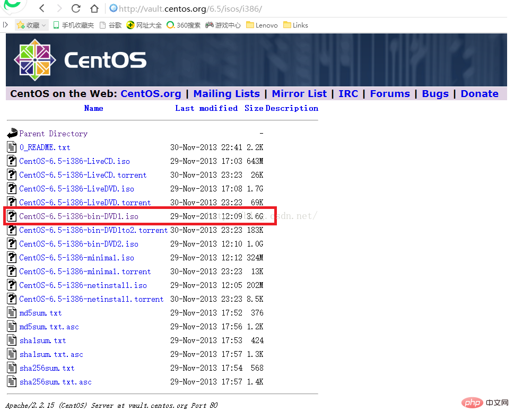Navigate to Parent Directory
Image resolution: width=514 pixels, height=420 pixels.
pos(54,134)
